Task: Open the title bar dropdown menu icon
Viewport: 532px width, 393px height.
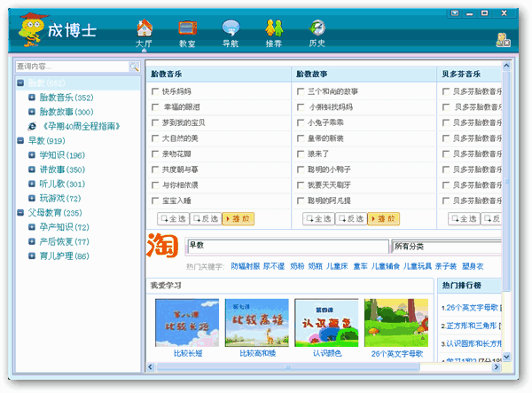Action: 455,13
